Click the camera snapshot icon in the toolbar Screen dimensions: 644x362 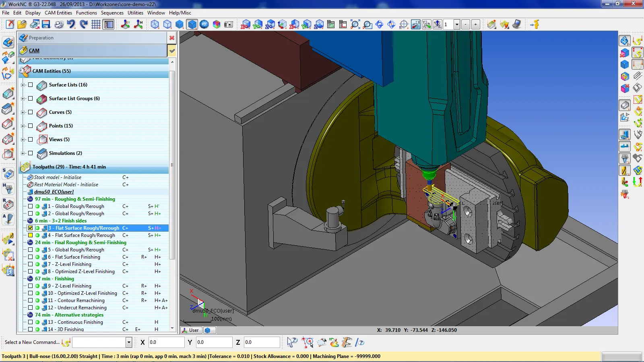click(228, 25)
